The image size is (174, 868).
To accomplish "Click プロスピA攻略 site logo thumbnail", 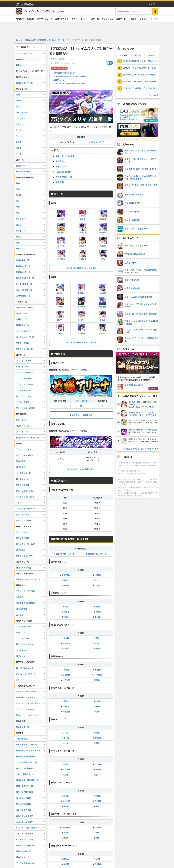I will pos(19,11).
